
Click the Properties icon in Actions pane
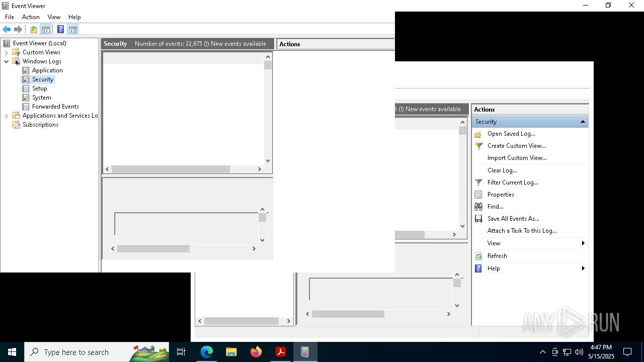coord(478,195)
